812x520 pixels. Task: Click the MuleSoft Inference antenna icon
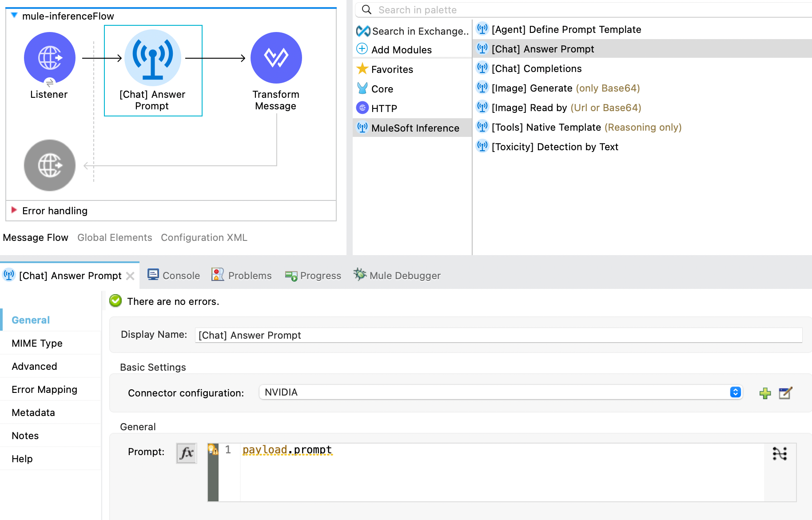click(x=362, y=128)
